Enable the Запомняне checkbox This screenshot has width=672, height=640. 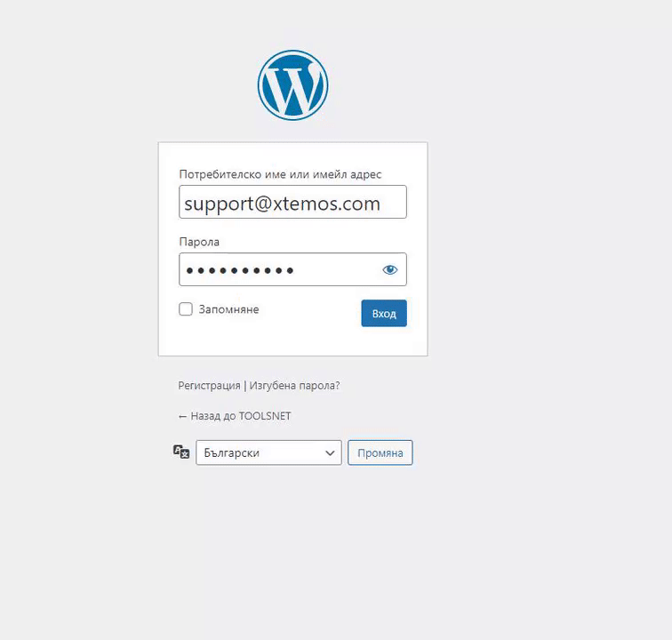[186, 309]
